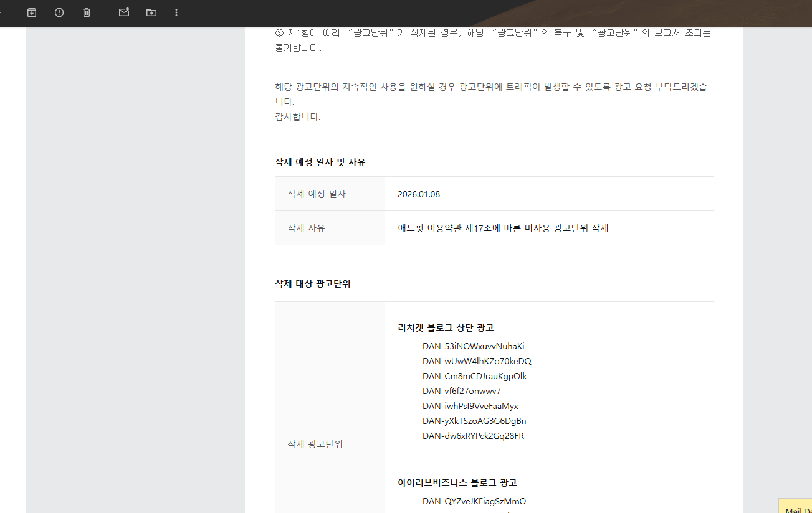
Task: Select ad unit DAN-dw6xRYPck2Gq28FR
Action: pos(474,436)
